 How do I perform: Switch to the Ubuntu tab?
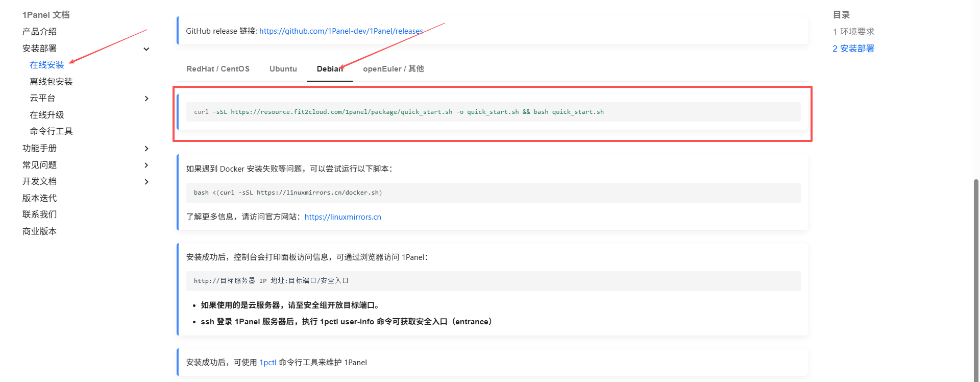click(x=283, y=69)
